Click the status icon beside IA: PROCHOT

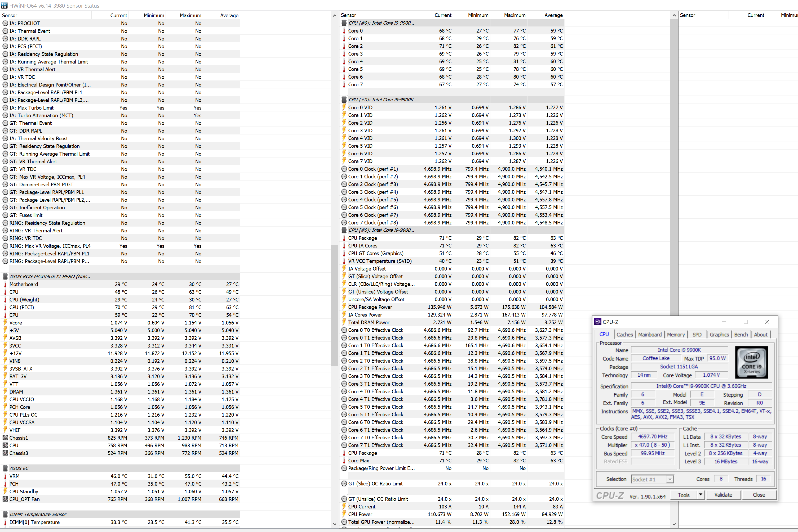(5, 23)
